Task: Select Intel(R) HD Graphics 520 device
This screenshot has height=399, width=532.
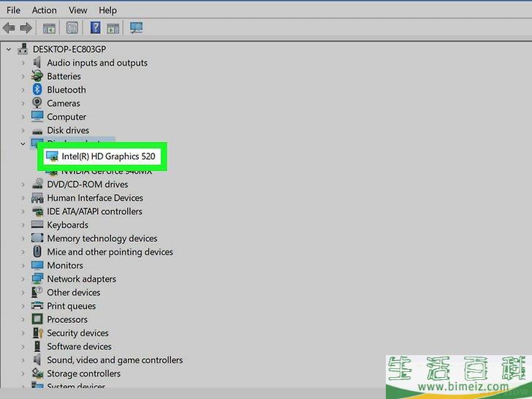Action: (108, 156)
